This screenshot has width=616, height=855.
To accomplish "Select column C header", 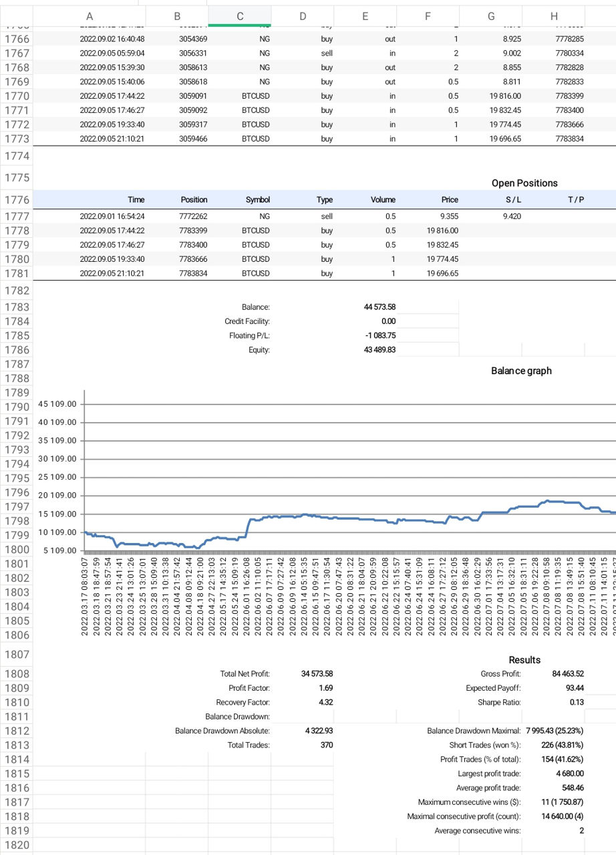I will 240,16.
